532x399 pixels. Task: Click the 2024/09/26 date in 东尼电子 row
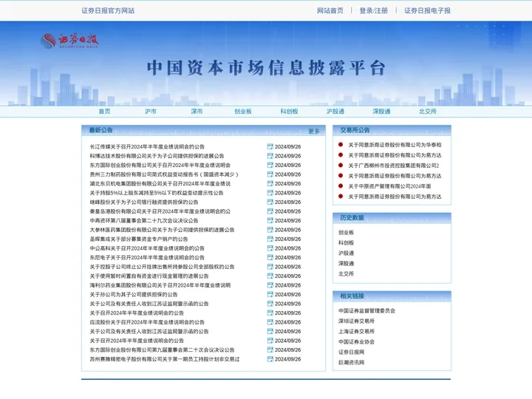(287, 257)
